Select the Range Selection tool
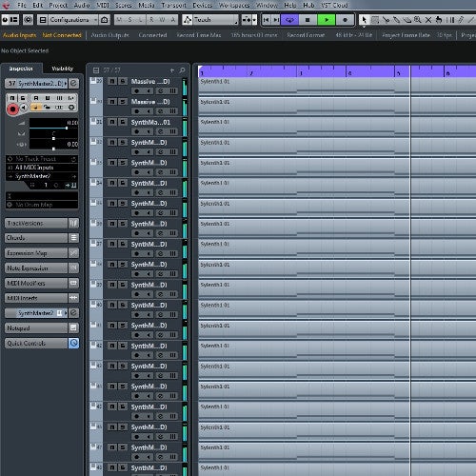 pos(375,20)
